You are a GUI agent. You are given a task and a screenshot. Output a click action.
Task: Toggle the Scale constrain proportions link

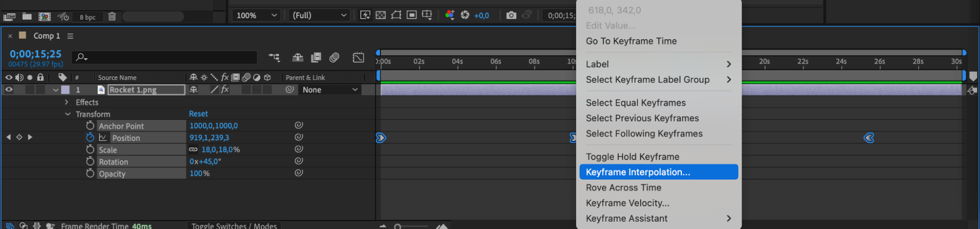point(194,150)
